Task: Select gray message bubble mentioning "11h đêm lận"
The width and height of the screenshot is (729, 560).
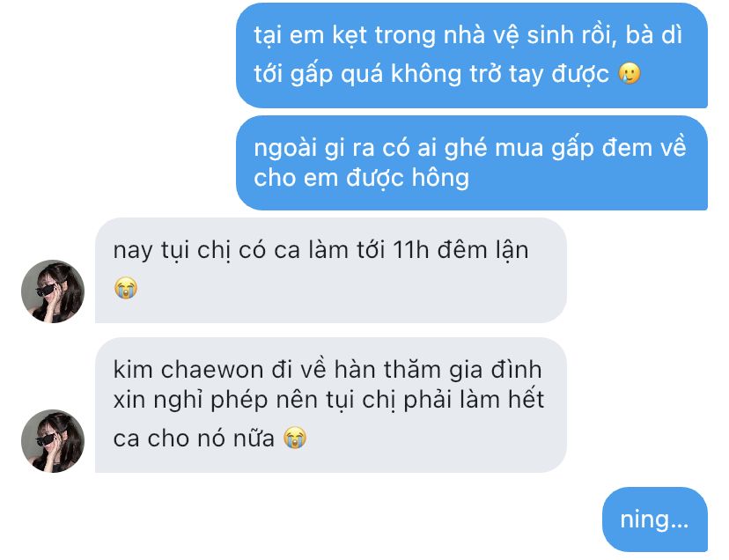Action: tap(331, 270)
